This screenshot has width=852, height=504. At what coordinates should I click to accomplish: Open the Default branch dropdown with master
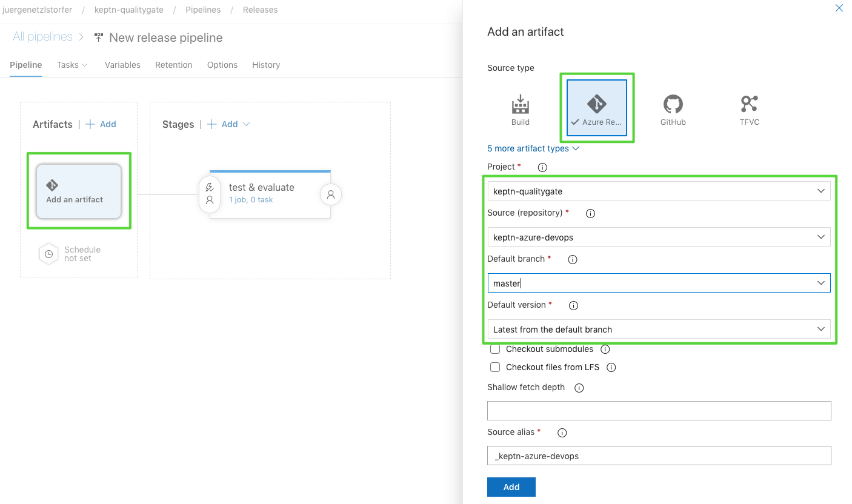tap(659, 283)
